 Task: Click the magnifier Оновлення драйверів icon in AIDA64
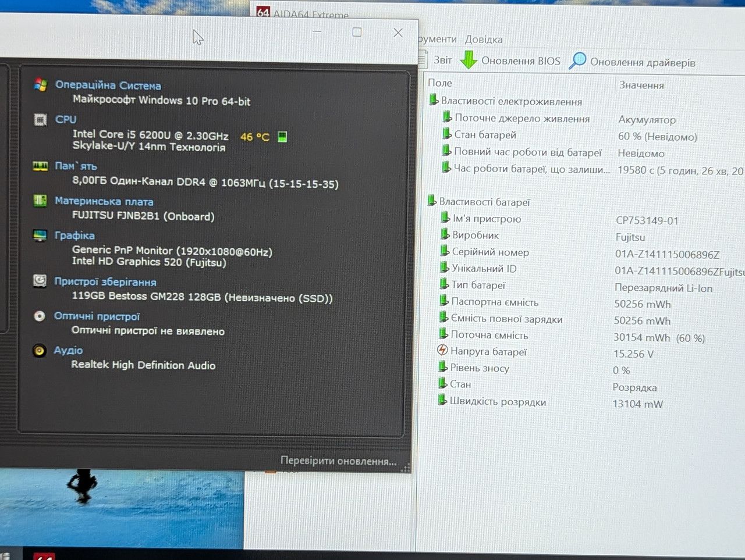(577, 60)
